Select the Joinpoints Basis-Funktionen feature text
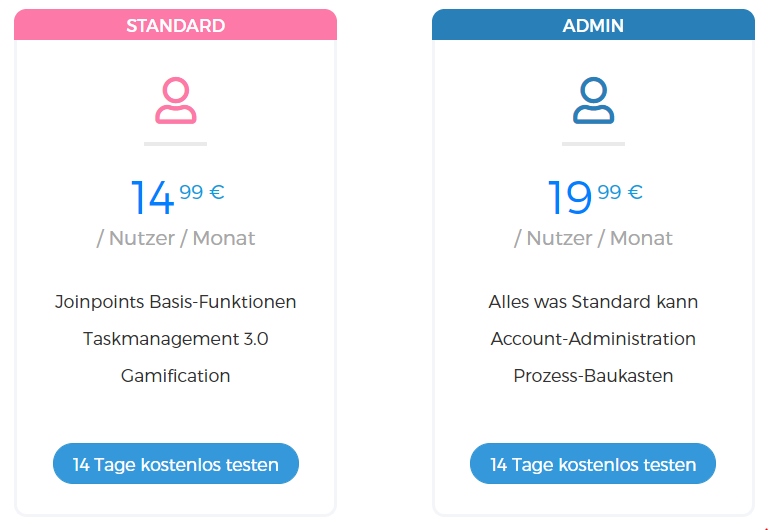Viewport: 773px width, 530px height. point(176,302)
